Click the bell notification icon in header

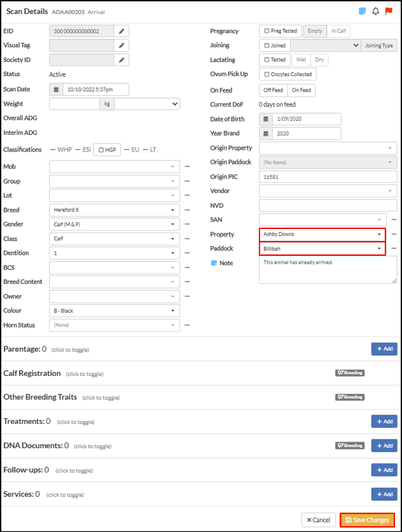(376, 12)
